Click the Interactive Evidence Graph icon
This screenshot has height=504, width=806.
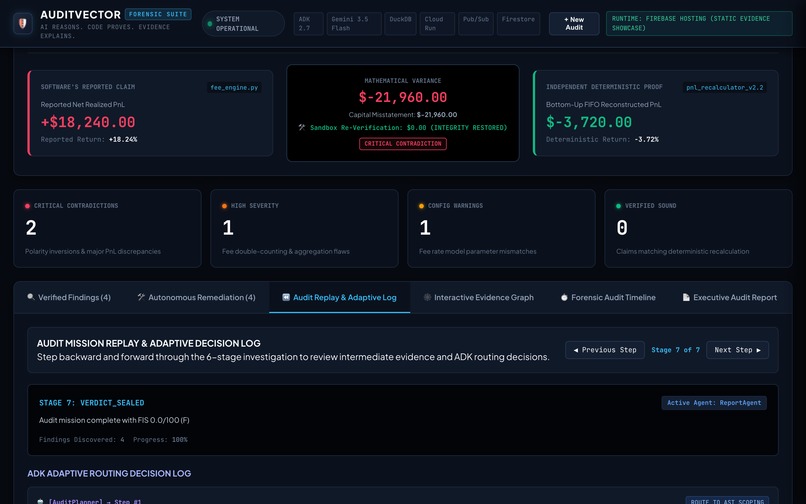pos(427,297)
